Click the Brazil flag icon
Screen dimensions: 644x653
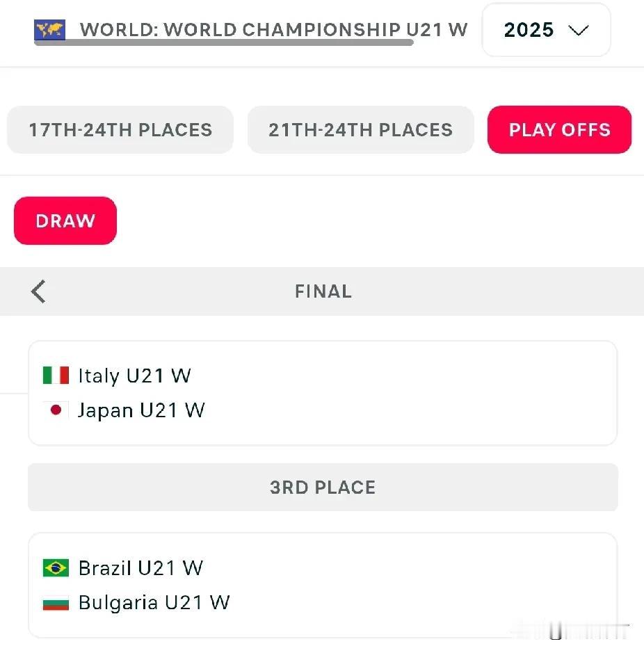tap(56, 567)
